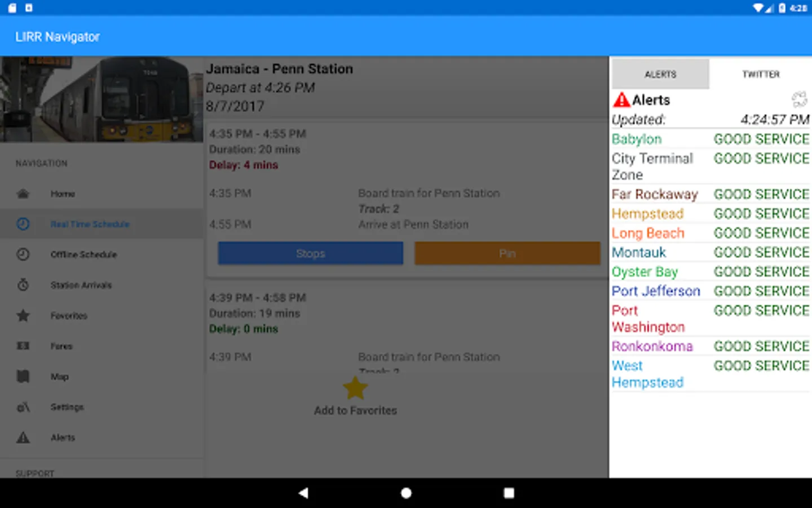This screenshot has height=508, width=812.
Task: Switch to the ALERTS tab
Action: coord(660,74)
